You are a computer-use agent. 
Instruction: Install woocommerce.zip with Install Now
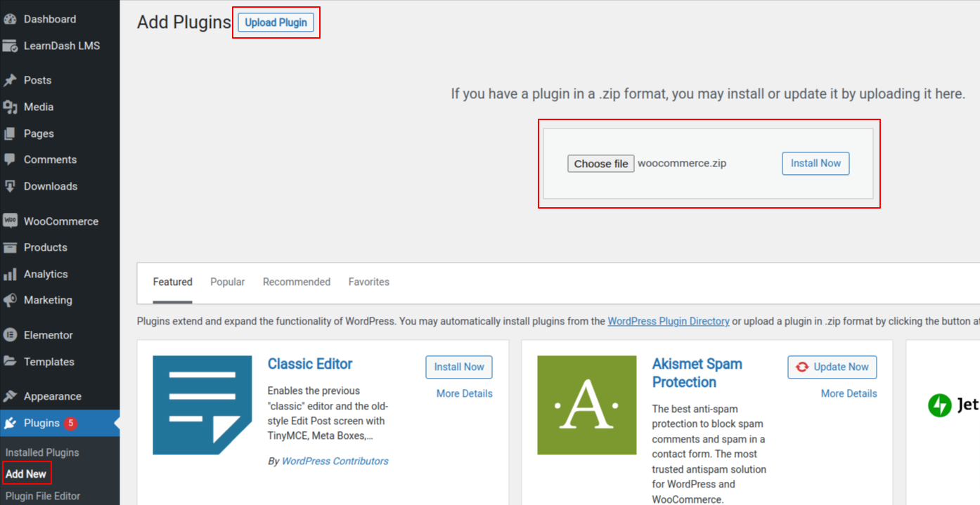[815, 163]
